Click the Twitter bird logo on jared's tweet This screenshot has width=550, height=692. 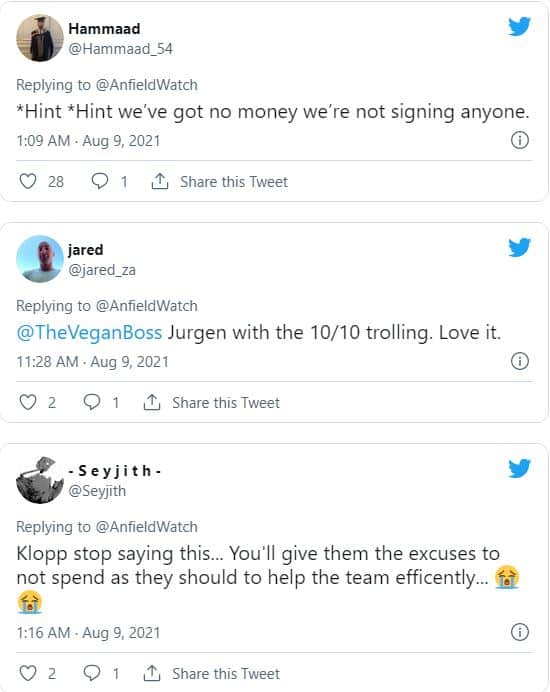[x=519, y=247]
